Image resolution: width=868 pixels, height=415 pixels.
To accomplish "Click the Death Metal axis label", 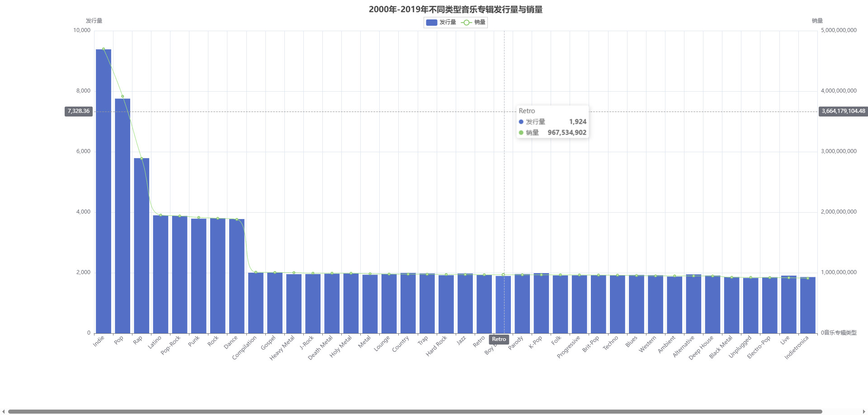I will 320,348.
